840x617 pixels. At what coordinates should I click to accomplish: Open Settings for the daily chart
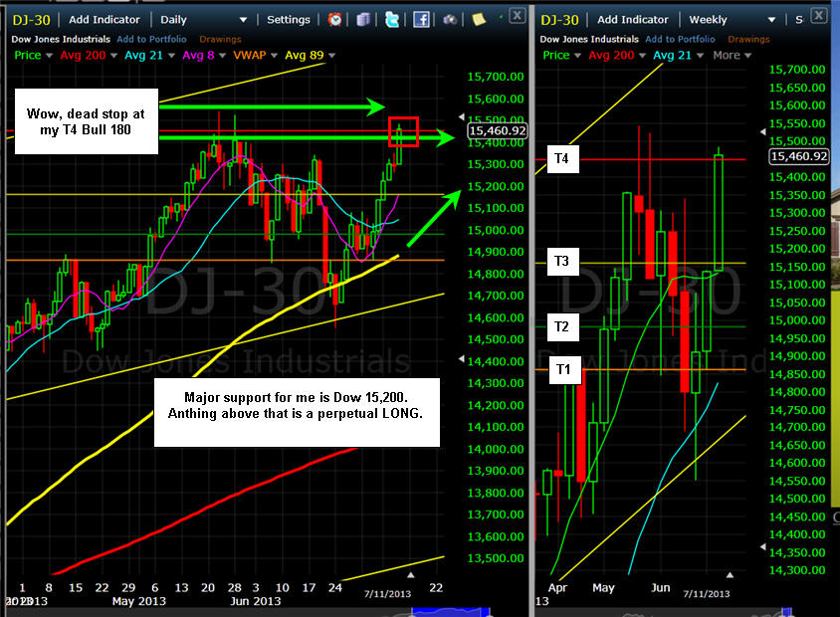(289, 20)
